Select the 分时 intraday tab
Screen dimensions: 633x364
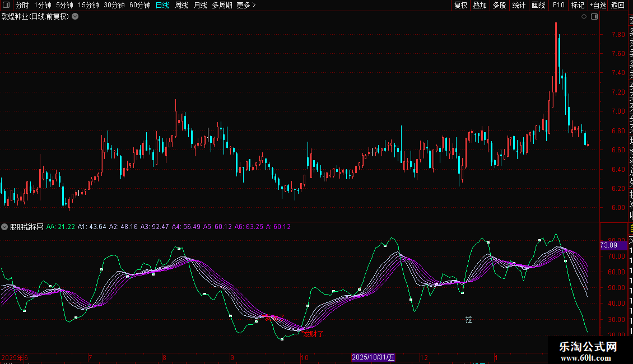point(22,5)
